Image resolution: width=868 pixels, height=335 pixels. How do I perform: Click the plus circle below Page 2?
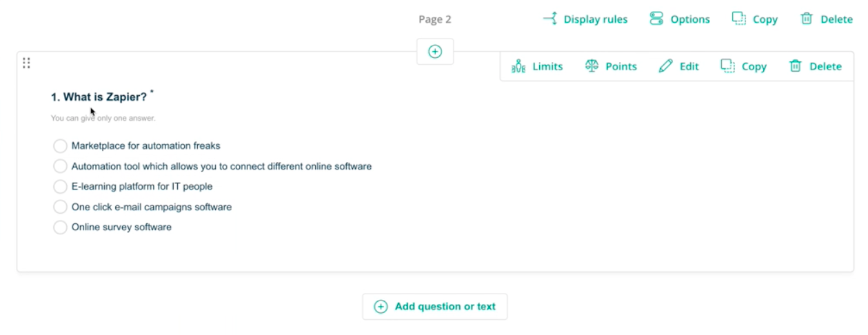coord(435,52)
